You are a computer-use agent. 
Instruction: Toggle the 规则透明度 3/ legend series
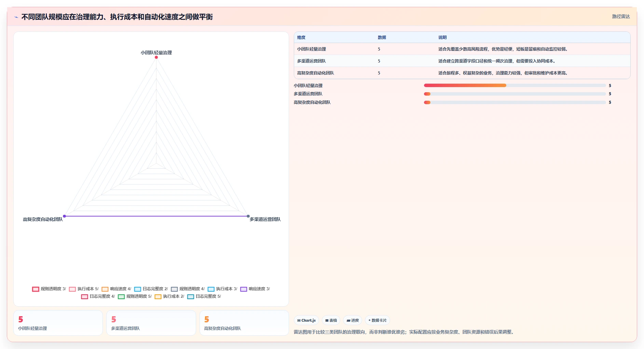pos(49,289)
